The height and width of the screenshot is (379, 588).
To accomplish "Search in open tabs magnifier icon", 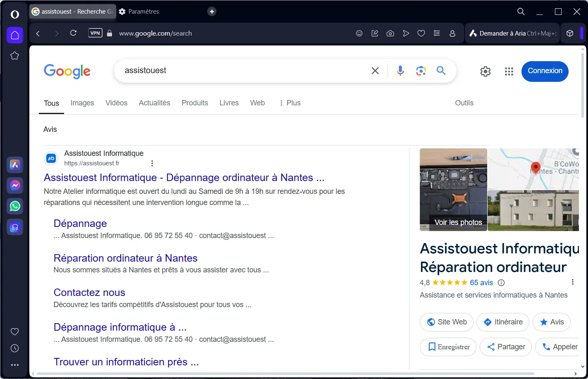I will (521, 12).
